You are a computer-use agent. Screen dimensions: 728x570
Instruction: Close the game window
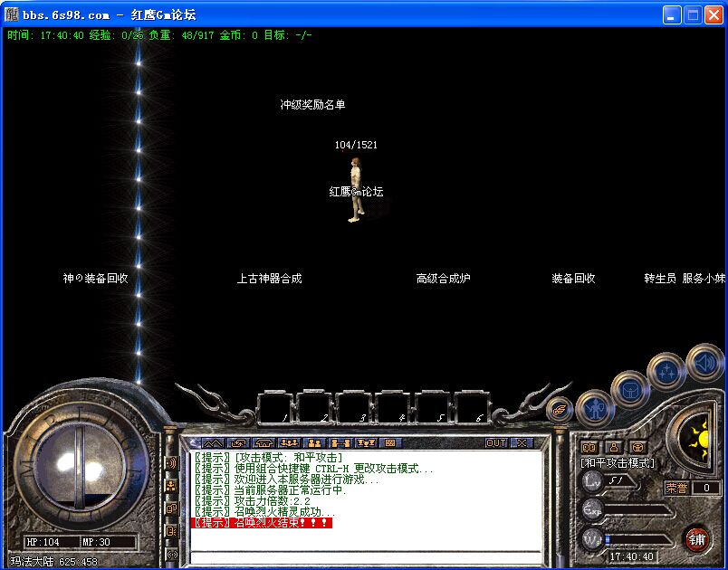714,15
